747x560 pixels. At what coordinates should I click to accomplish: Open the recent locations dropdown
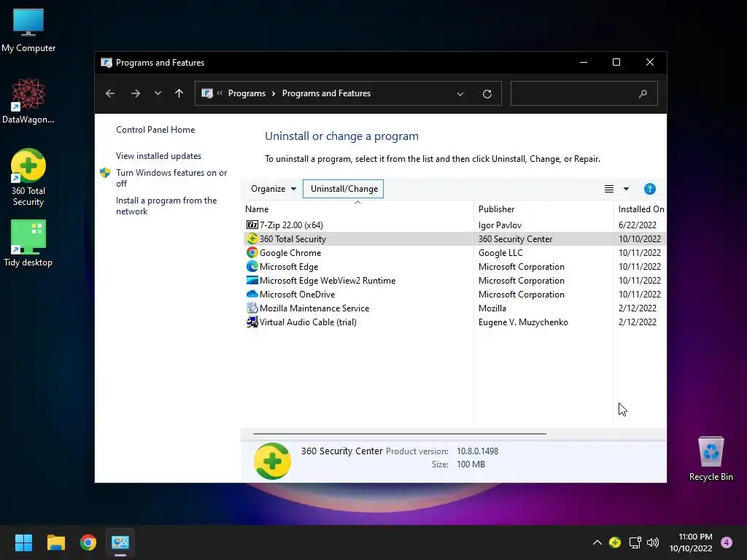(x=158, y=93)
